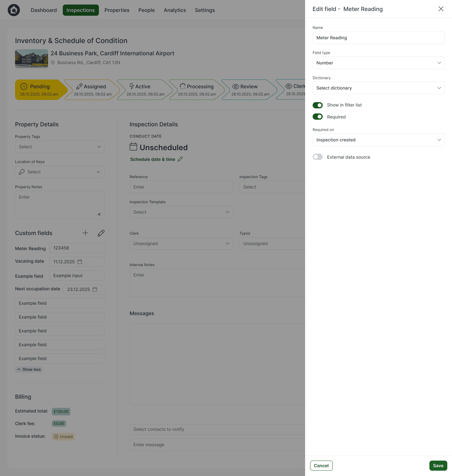Click the Property Notes text area
Viewport: 452px width, 476px height.
(60, 205)
